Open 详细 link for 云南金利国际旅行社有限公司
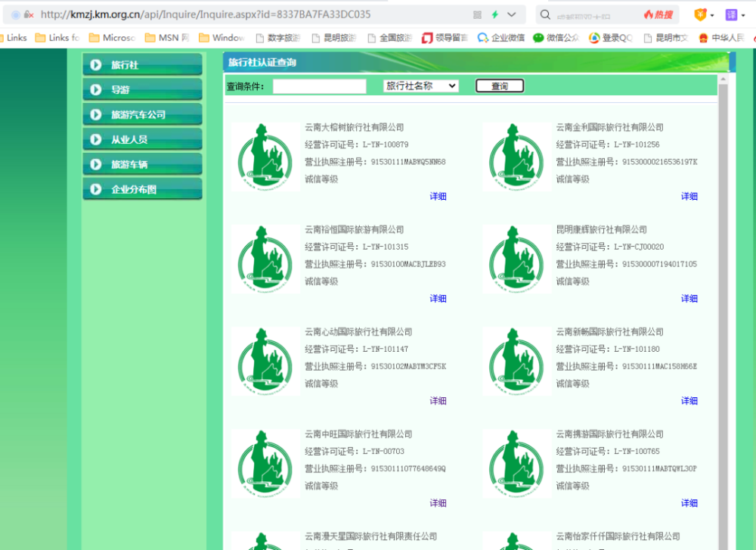 [689, 197]
